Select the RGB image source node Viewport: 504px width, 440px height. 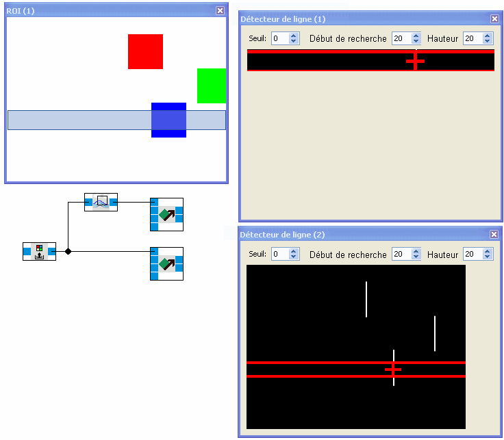pos(38,252)
